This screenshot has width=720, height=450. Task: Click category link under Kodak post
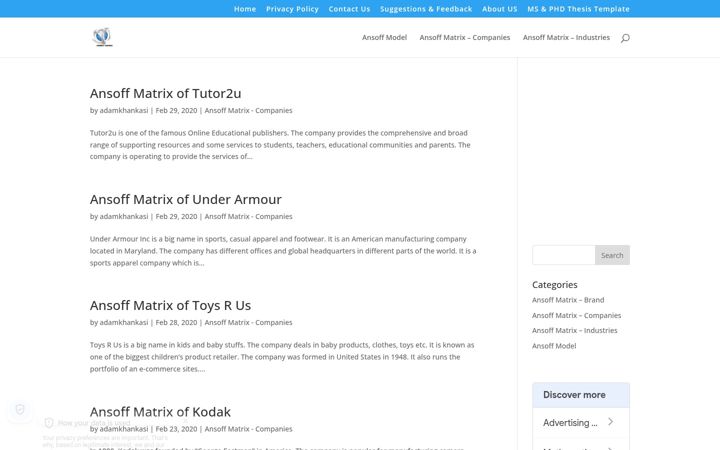coord(248,429)
